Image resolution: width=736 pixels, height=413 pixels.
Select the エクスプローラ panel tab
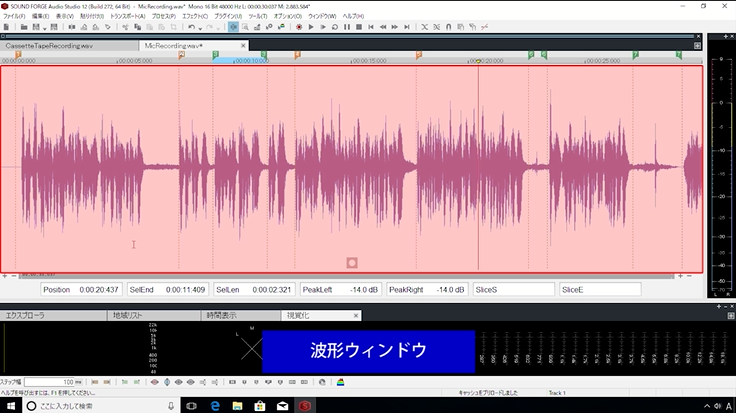26,315
